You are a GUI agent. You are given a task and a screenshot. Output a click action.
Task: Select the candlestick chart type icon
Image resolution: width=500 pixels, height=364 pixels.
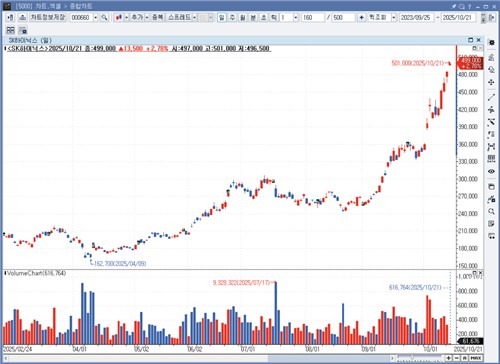[119, 17]
